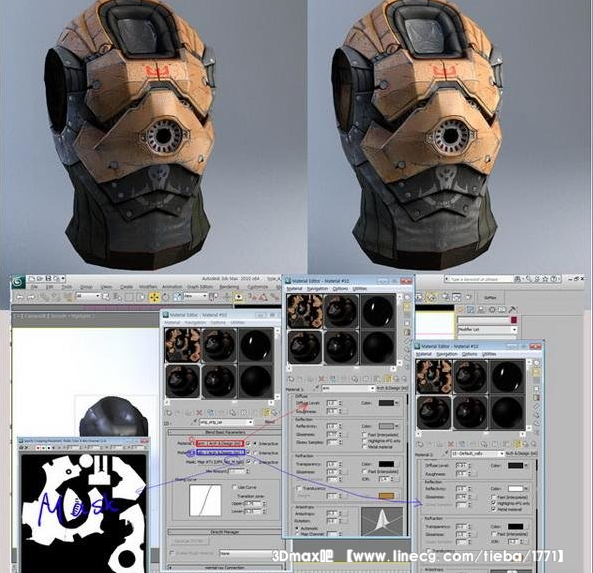
Task: Toggle yellow Show Map icon in middle Material Editor
Action: pos(388,379)
